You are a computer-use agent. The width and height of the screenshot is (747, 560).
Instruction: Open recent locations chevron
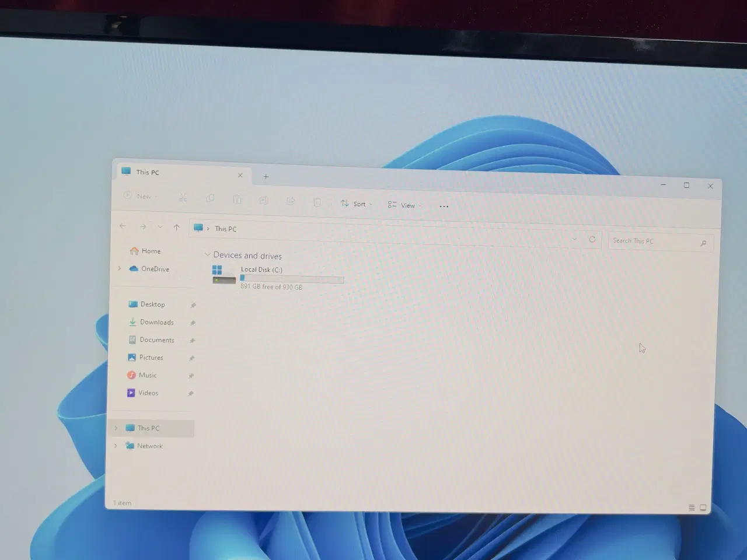[x=160, y=227]
